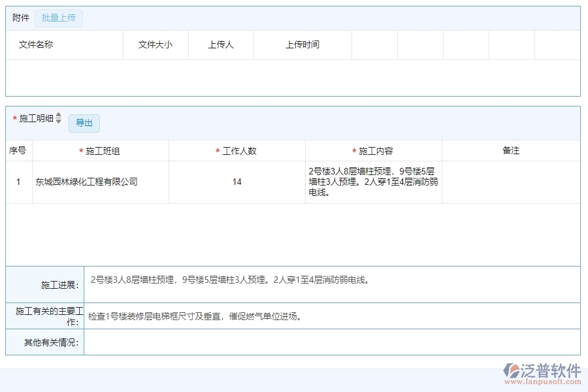Select the 施工班组 column header
588x392 pixels.
(103, 151)
